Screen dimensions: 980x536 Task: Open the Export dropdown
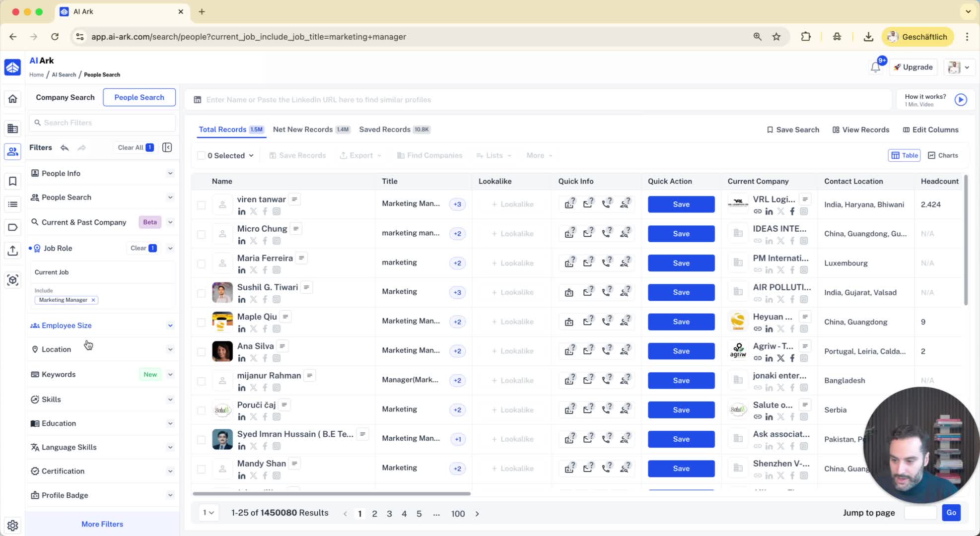361,155
